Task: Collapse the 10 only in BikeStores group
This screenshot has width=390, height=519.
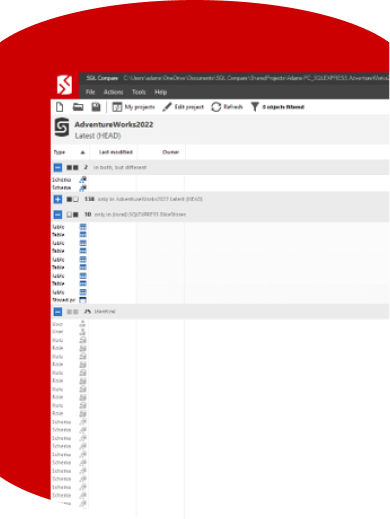Action: tap(58, 214)
